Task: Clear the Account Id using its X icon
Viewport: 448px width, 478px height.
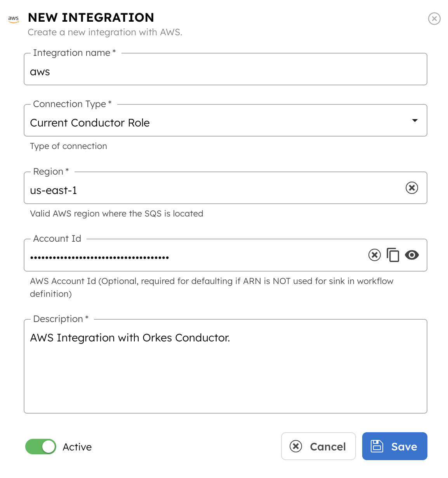Action: (x=374, y=255)
